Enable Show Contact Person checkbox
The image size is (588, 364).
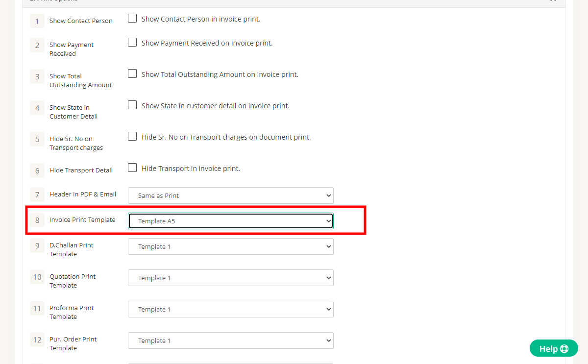click(132, 18)
